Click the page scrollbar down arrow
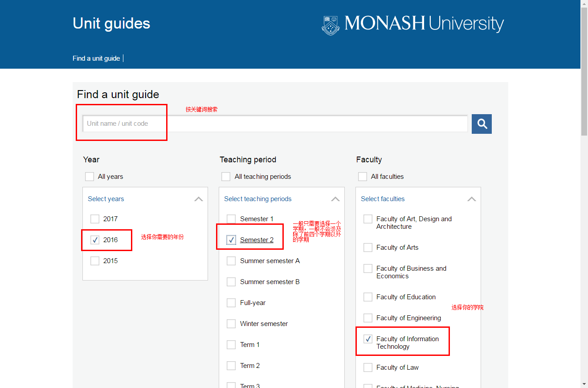The height and width of the screenshot is (388, 588). 584,384
